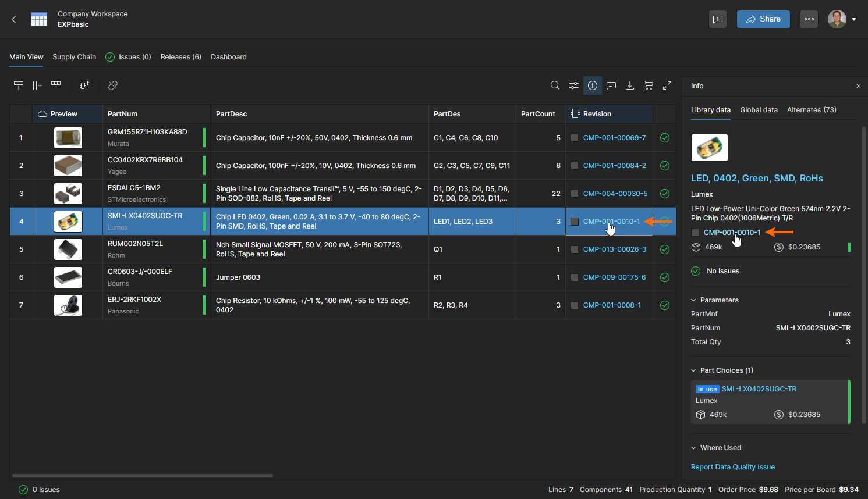Select checkbox next to CMP-001-0008-1
The height and width of the screenshot is (499, 868).
575,305
